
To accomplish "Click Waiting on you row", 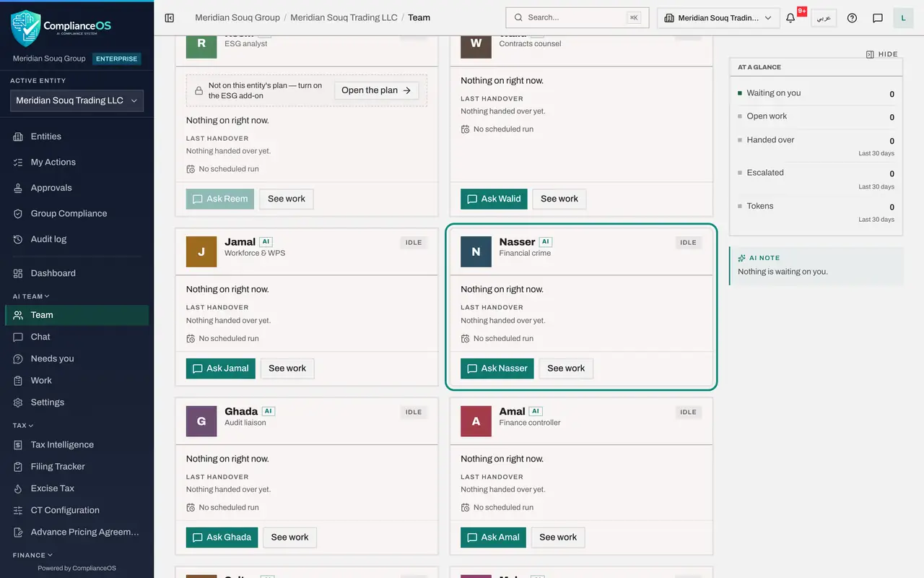I will click(816, 93).
